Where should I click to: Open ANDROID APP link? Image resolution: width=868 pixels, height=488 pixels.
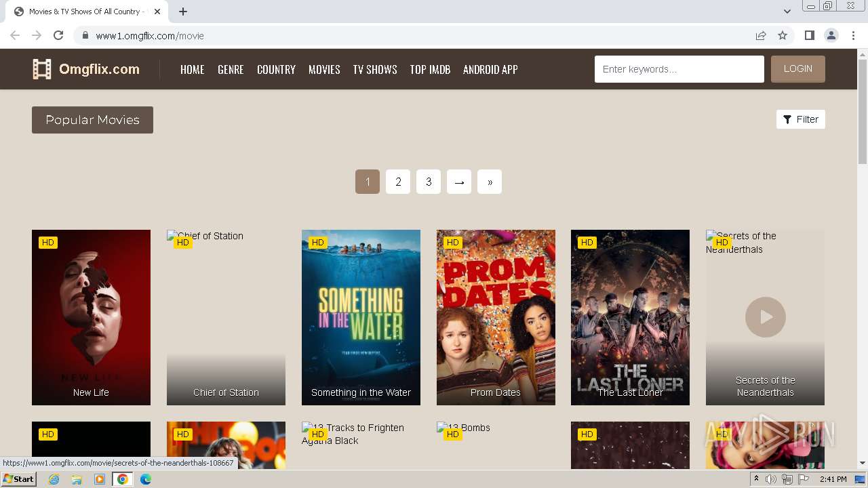coord(490,69)
